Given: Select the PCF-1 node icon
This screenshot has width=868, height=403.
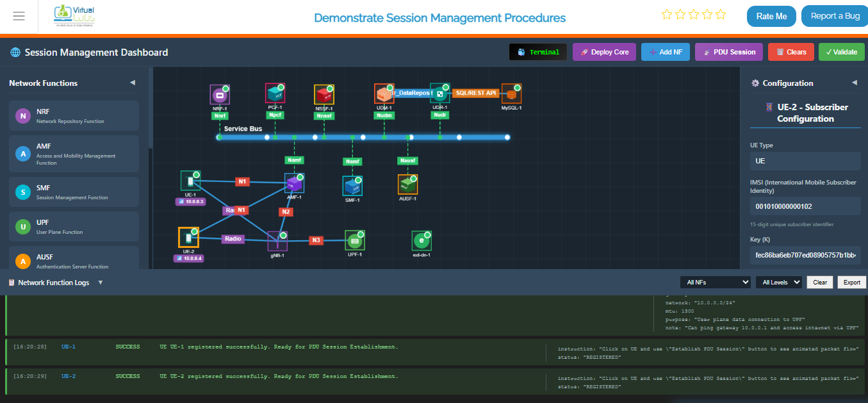Looking at the screenshot, I should point(275,94).
